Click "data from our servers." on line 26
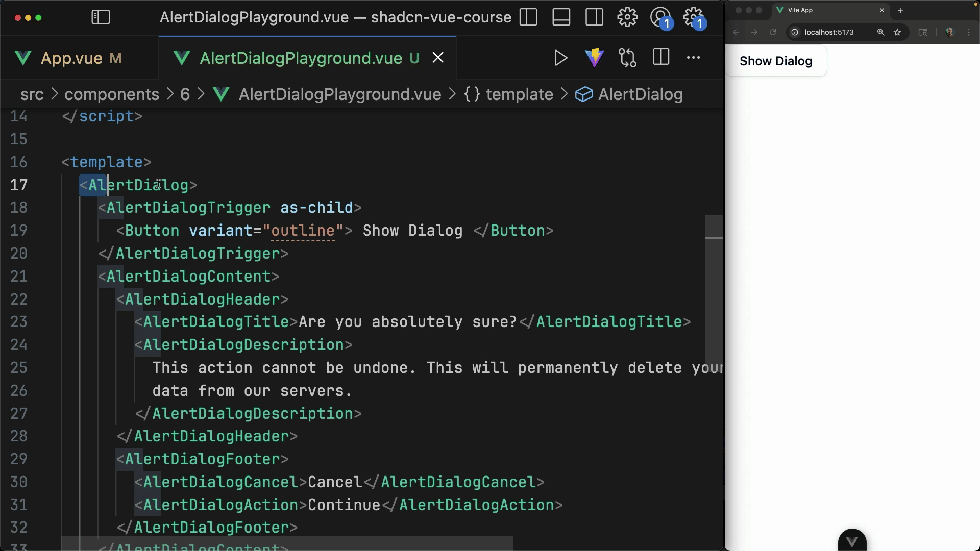The height and width of the screenshot is (551, 980). tap(252, 391)
